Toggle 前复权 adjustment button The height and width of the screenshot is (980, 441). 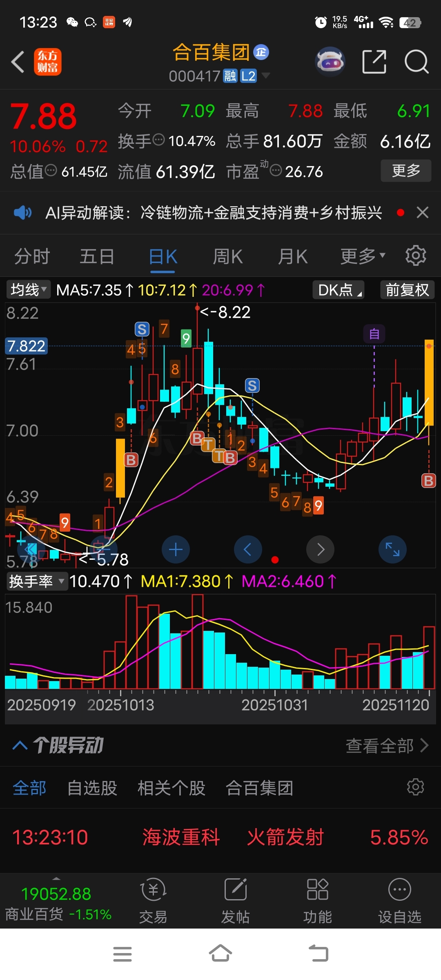click(407, 290)
